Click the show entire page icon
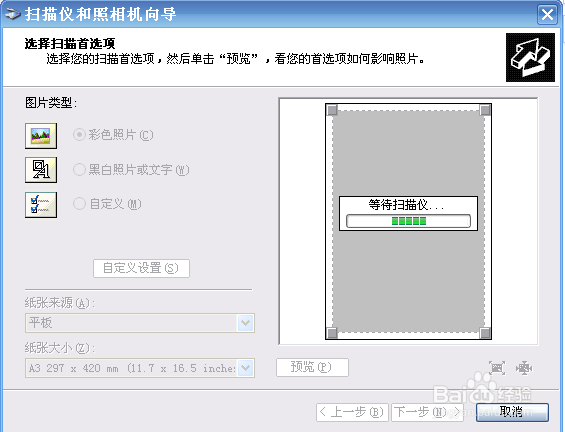Screen dimensions: 565x432 pyautogui.click(x=524, y=368)
